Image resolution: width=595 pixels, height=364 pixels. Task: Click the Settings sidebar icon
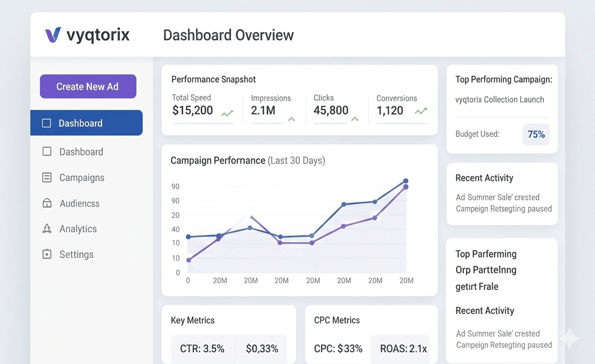pos(47,254)
